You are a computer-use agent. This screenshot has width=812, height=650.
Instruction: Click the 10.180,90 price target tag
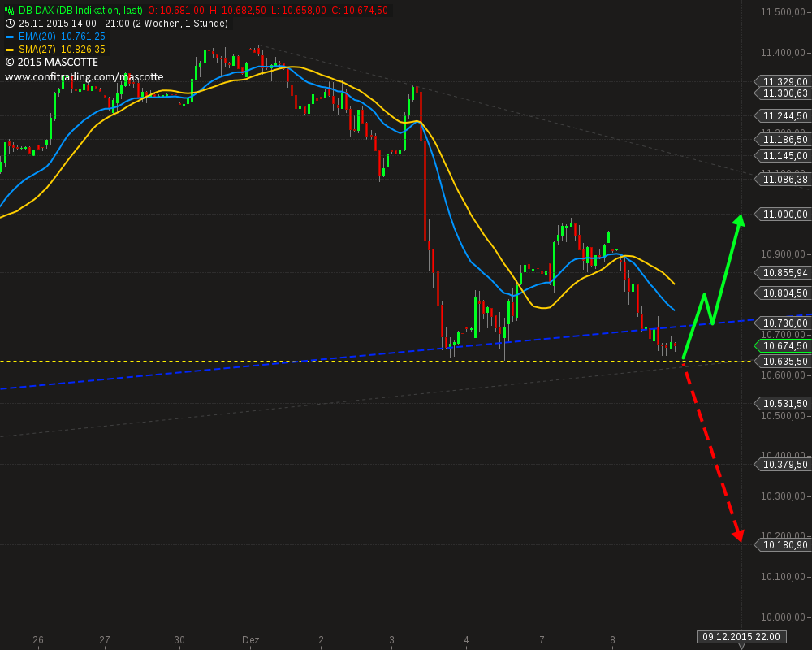coord(782,544)
